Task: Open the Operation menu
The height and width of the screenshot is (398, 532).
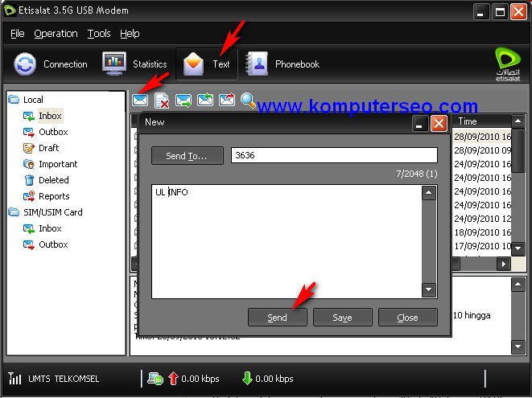Action: [x=56, y=34]
